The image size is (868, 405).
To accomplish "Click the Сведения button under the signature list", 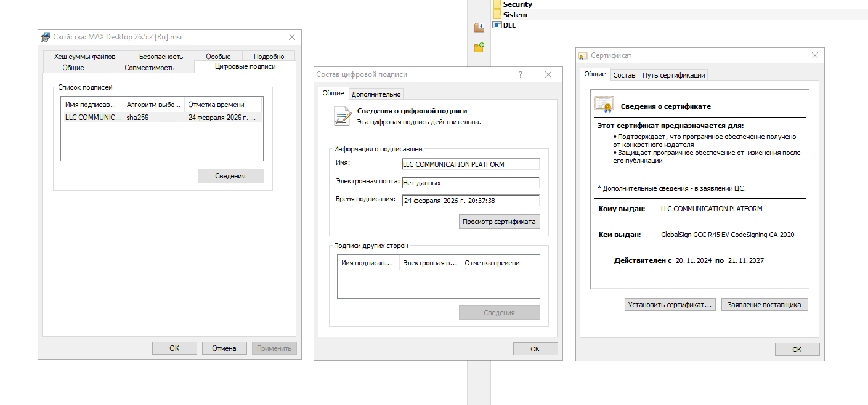I will [230, 176].
